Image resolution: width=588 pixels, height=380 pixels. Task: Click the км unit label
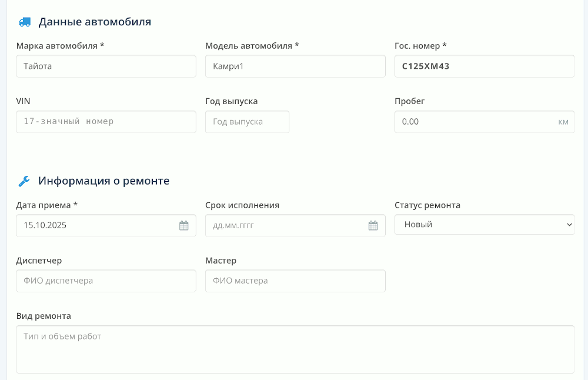563,122
